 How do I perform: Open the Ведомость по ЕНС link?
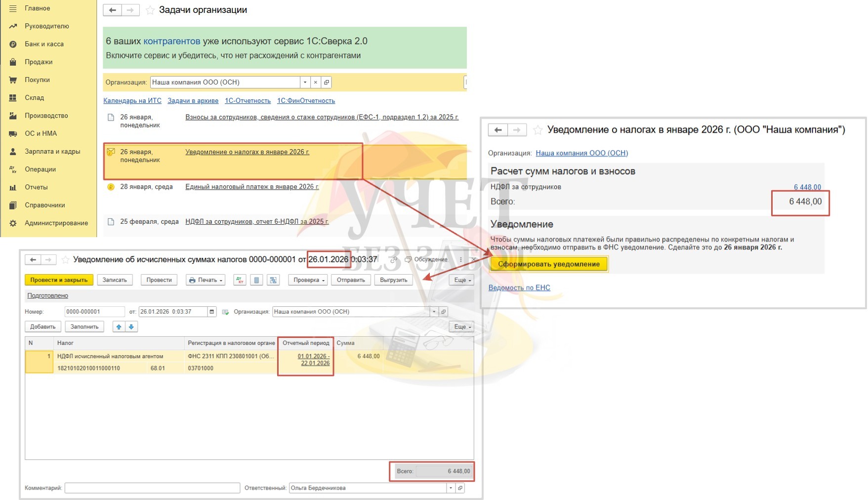coord(519,288)
